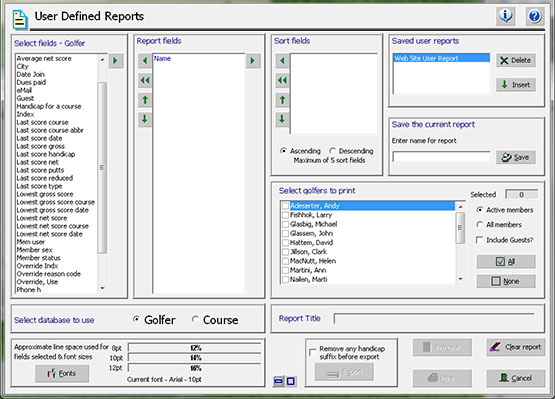This screenshot has height=399, width=555.
Task: Check the box beside Fishhok, Larry
Action: coord(285,215)
